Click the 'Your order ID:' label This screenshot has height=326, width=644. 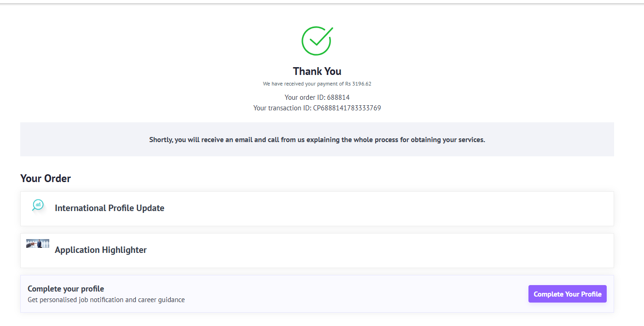click(x=305, y=97)
